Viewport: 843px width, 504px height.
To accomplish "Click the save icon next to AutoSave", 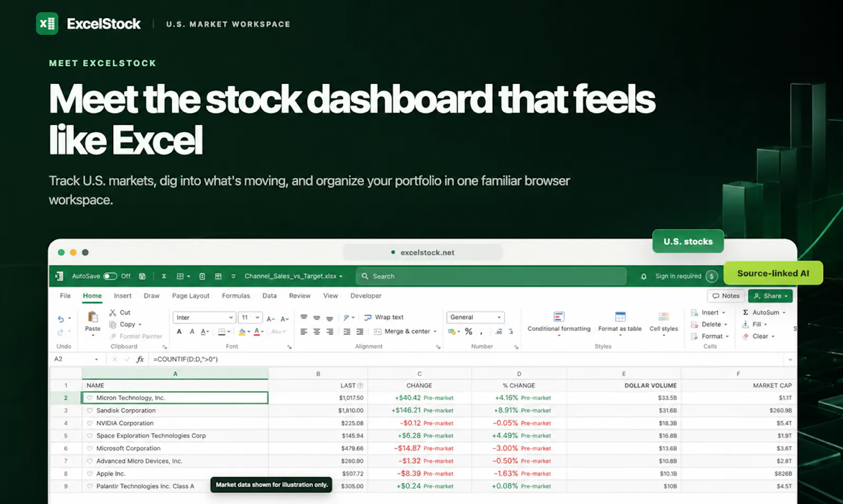I will (142, 276).
